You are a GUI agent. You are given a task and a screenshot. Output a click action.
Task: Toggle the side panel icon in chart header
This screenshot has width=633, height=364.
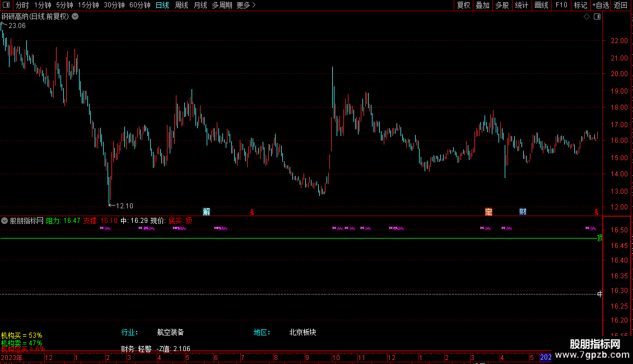coord(597,16)
